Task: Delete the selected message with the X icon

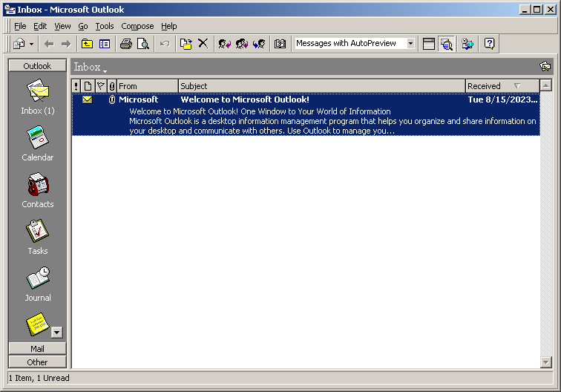Action: pos(203,44)
